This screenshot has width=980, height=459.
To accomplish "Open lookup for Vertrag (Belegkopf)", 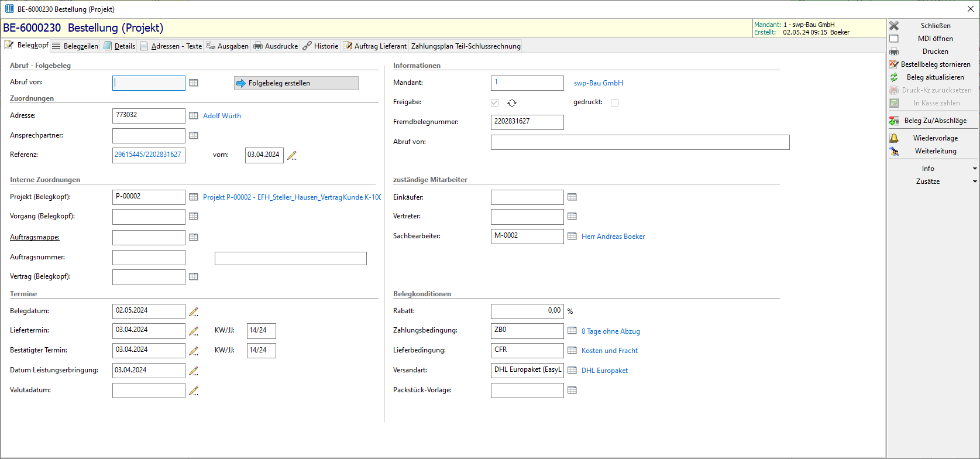I will [194, 277].
